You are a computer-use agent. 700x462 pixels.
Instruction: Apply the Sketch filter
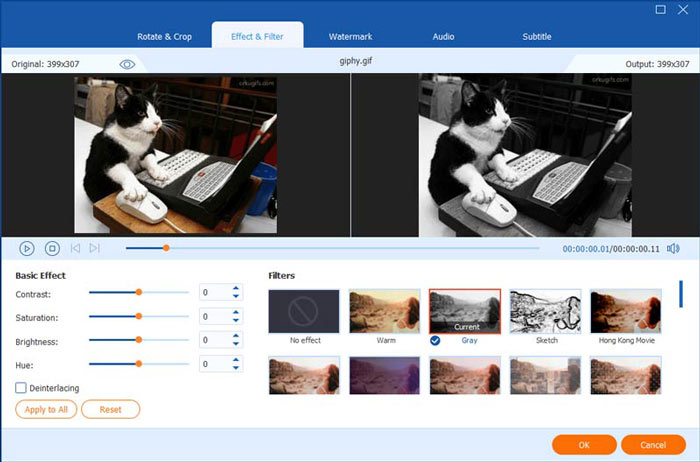545,311
